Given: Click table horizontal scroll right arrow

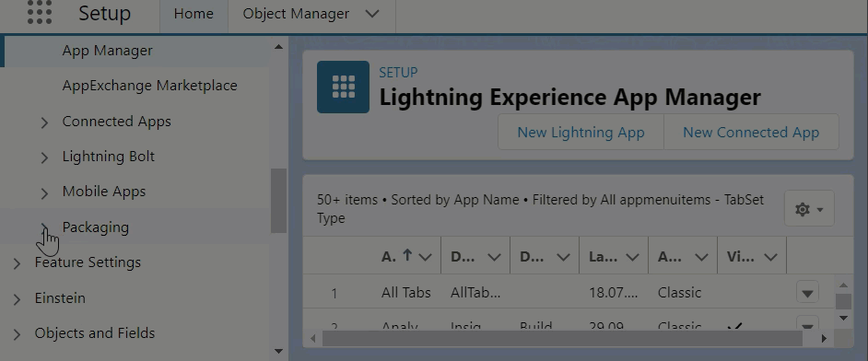Looking at the screenshot, I should tap(824, 338).
